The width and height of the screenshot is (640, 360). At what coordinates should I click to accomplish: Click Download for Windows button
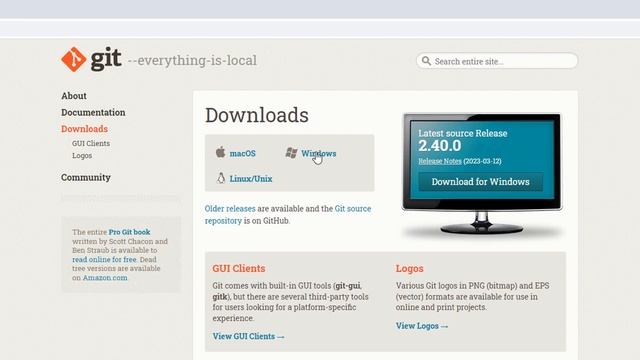480,182
